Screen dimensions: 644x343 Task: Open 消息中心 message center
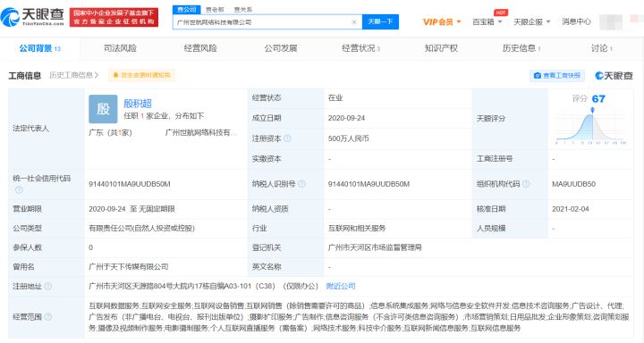point(576,21)
